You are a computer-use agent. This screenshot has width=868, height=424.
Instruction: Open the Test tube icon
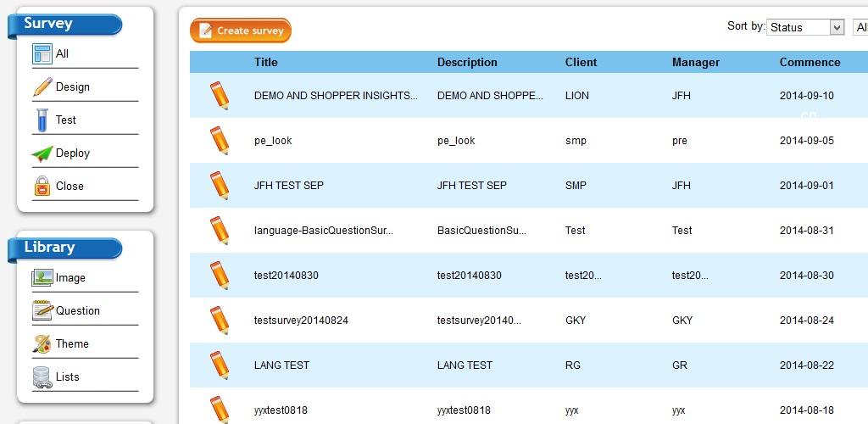click(x=42, y=120)
